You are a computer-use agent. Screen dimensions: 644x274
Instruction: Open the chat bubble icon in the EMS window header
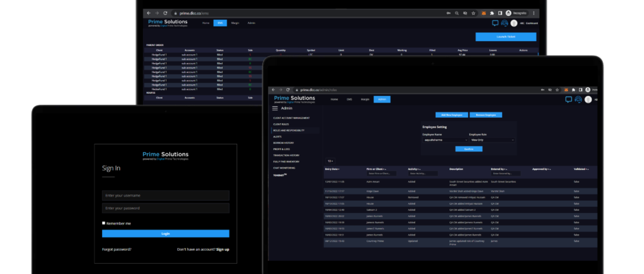tap(495, 23)
